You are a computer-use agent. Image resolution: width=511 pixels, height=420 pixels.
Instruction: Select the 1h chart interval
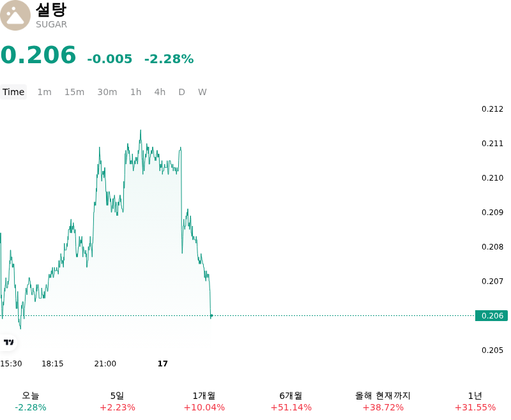coord(136,92)
